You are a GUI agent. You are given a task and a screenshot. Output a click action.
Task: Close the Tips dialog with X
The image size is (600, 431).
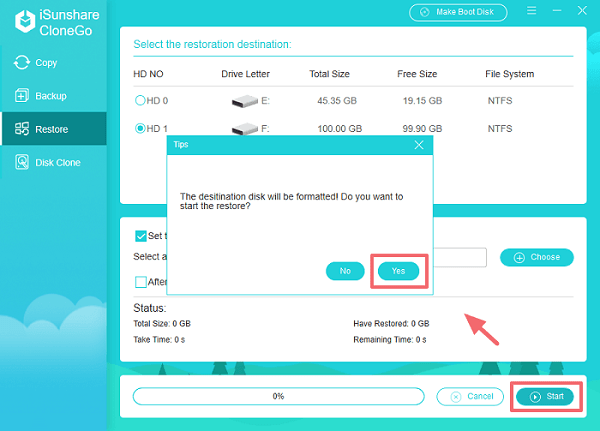click(x=419, y=145)
